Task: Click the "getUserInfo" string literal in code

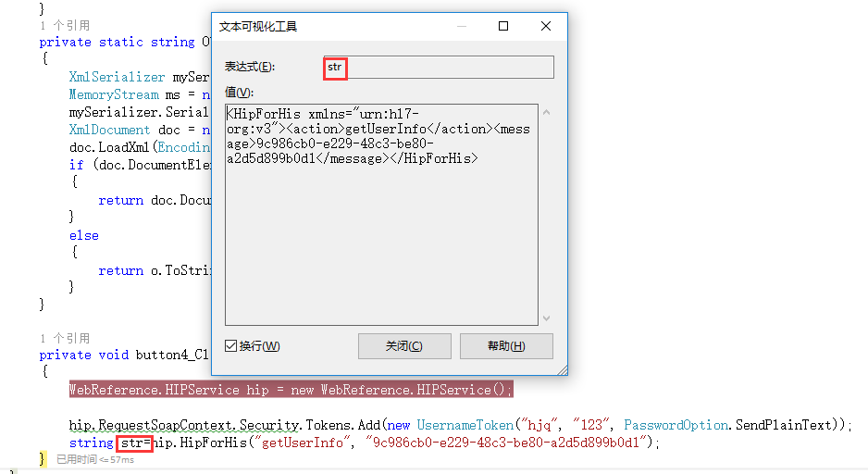Action: [x=302, y=443]
